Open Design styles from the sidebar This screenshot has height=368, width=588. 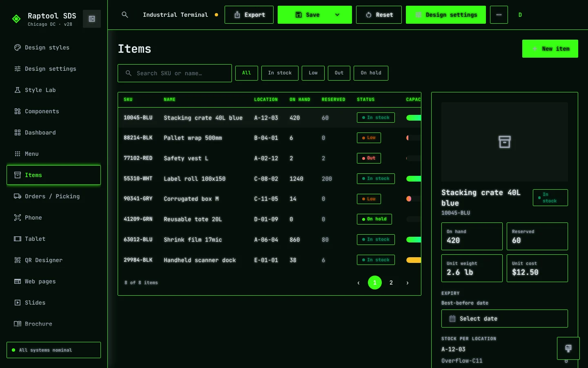coord(53,47)
